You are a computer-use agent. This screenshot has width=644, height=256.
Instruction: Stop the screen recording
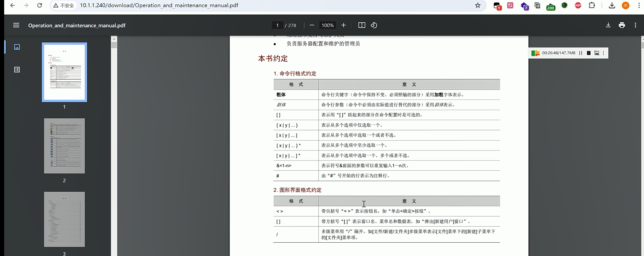pyautogui.click(x=588, y=53)
